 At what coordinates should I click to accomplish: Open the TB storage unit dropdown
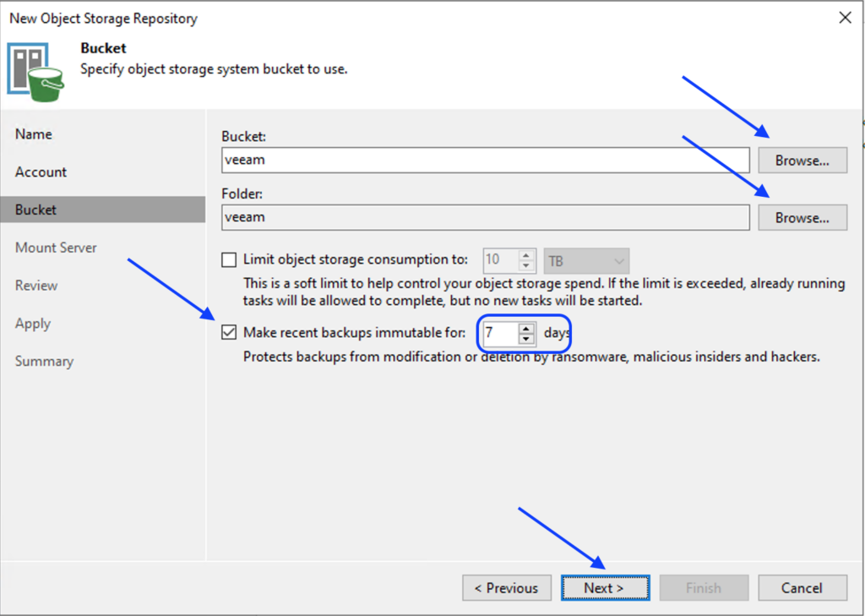(x=587, y=260)
